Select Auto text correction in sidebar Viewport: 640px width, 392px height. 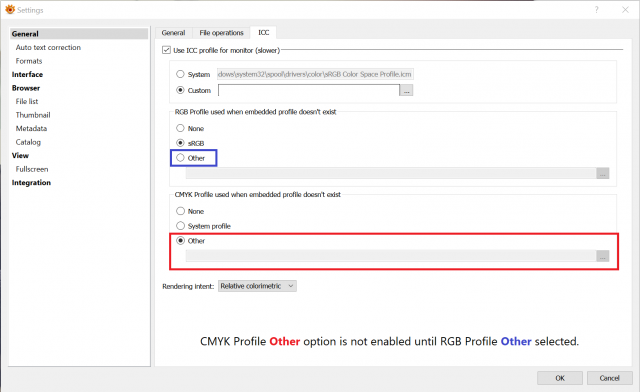(48, 47)
